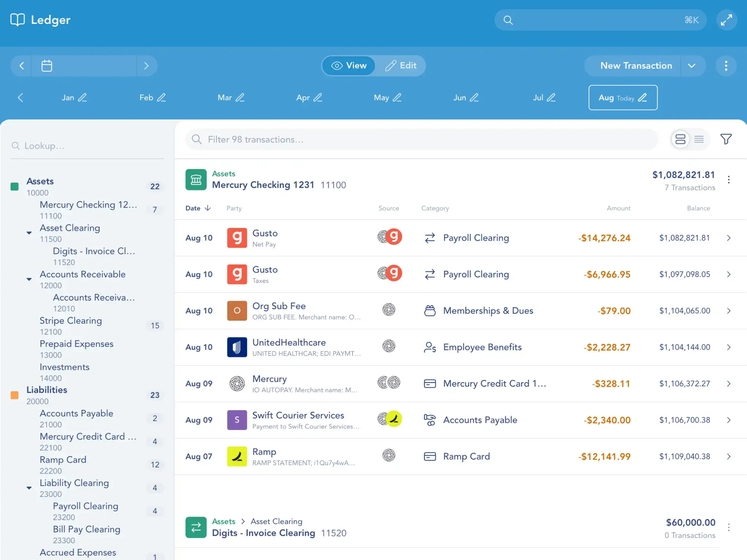This screenshot has width=747, height=560.
Task: Click source icons in Gusto Net Pay row
Action: pyautogui.click(x=389, y=237)
